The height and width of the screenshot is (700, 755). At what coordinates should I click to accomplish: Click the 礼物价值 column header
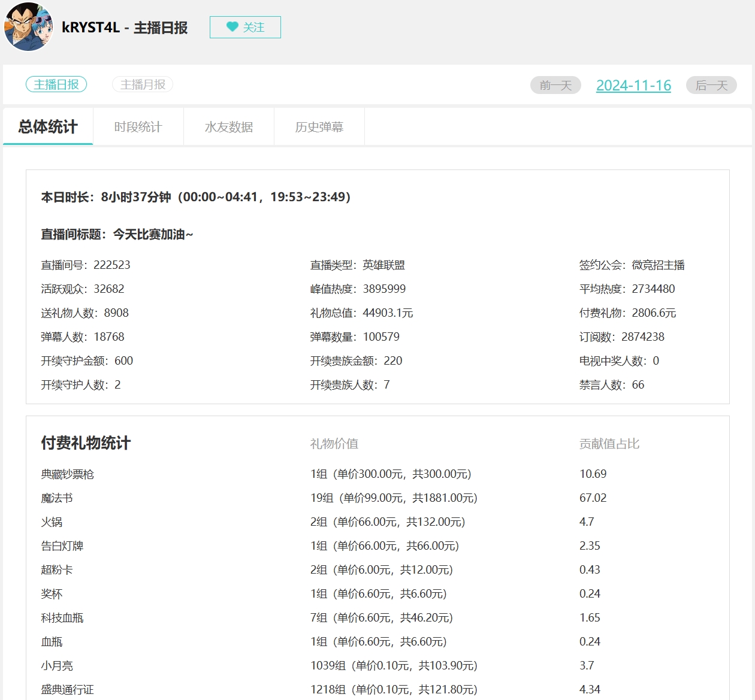click(326, 444)
